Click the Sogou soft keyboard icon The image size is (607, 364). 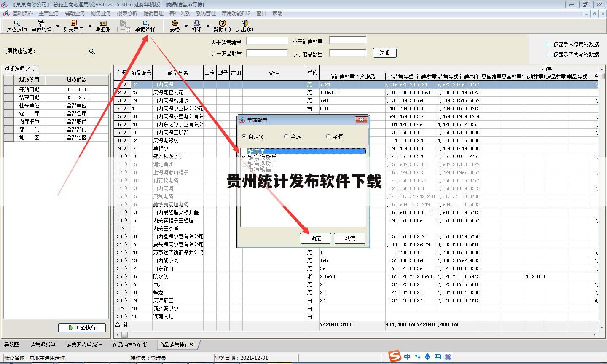point(438,357)
